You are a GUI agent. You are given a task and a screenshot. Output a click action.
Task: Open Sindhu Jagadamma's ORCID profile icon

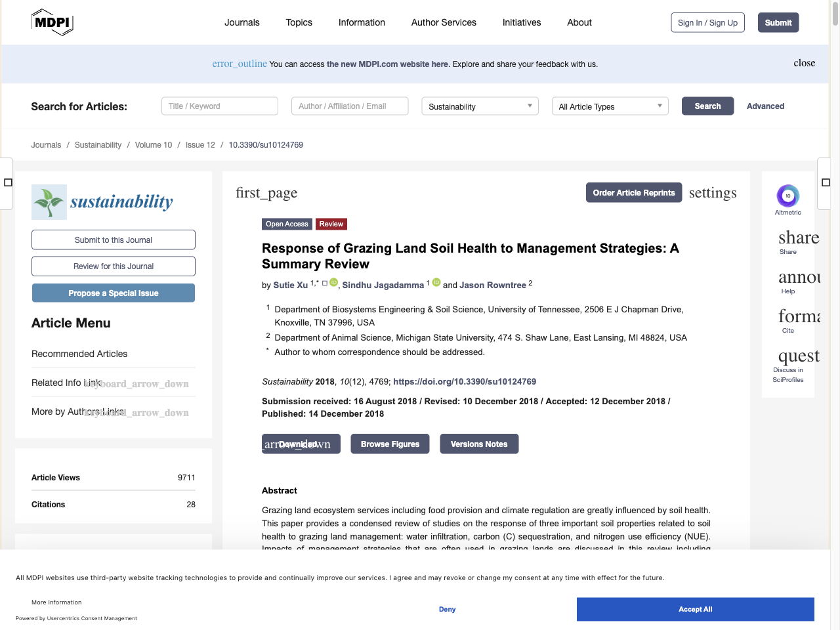click(x=436, y=282)
